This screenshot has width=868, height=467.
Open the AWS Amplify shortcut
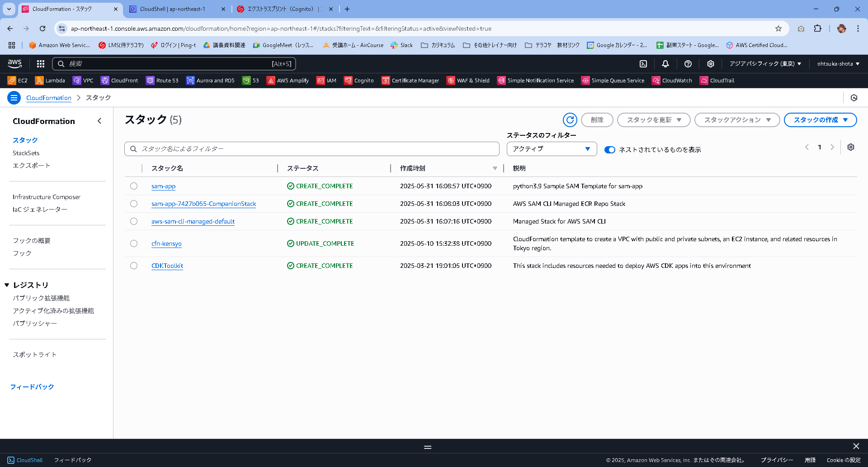pos(288,81)
